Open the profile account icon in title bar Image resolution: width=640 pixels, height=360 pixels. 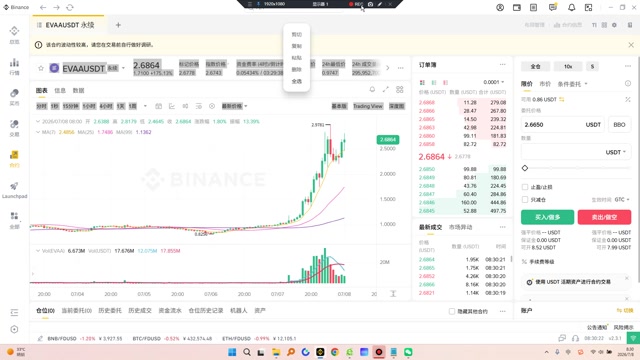(x=500, y=7)
